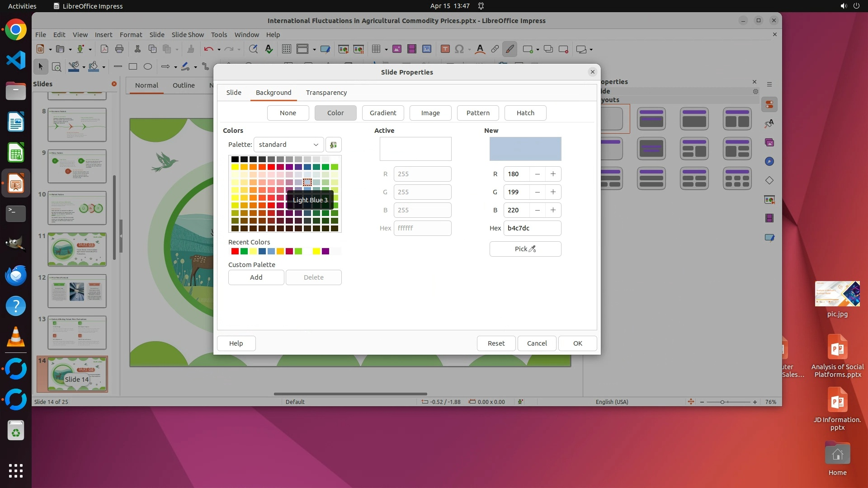Click the Export as PDF toolbar icon
Image resolution: width=868 pixels, height=488 pixels.
[104, 49]
